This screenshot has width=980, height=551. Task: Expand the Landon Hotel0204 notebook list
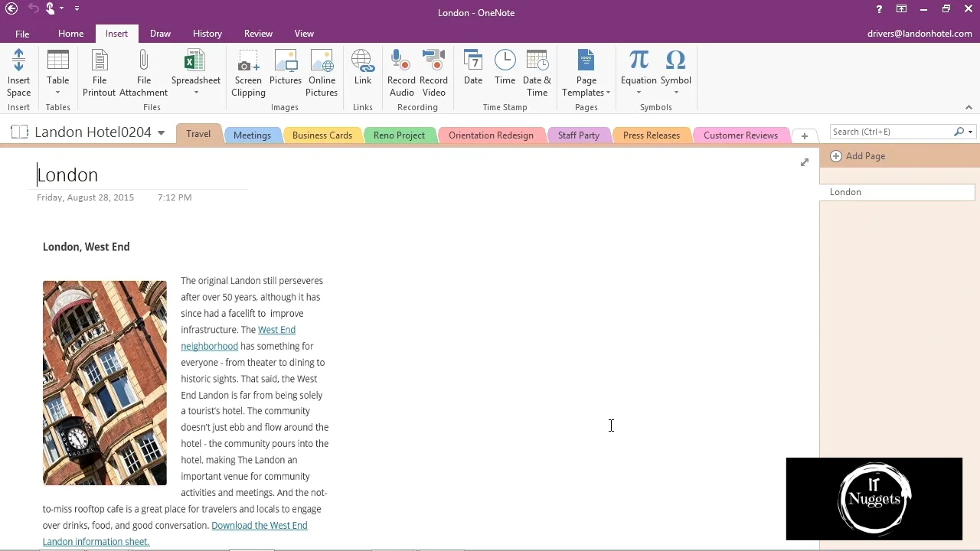(x=161, y=133)
